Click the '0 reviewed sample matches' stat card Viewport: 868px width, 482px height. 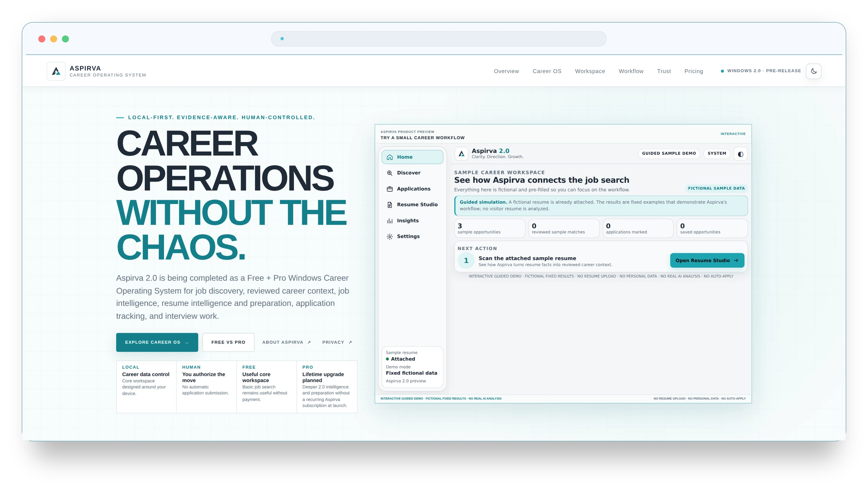[x=564, y=229]
